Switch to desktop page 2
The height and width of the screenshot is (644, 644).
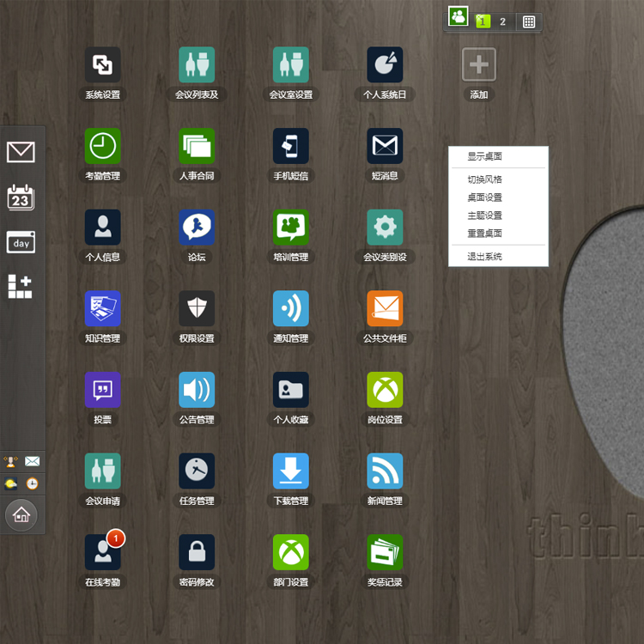[x=502, y=21]
